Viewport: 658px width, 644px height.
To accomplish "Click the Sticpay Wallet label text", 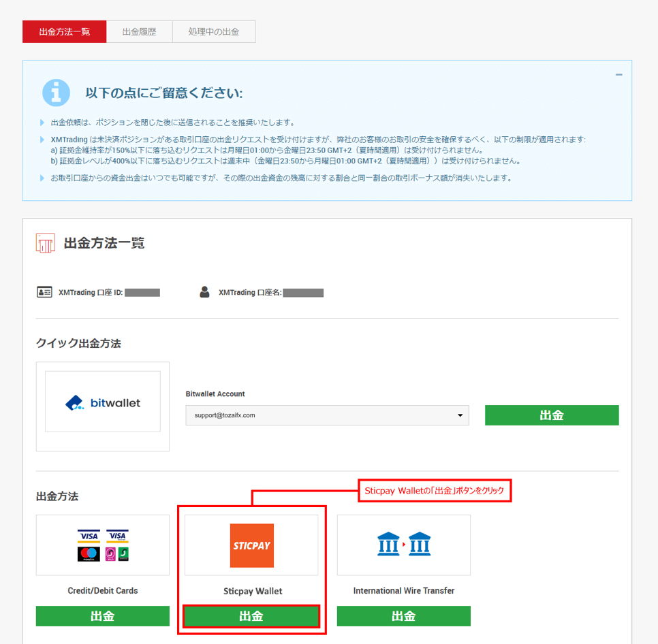I will click(253, 591).
